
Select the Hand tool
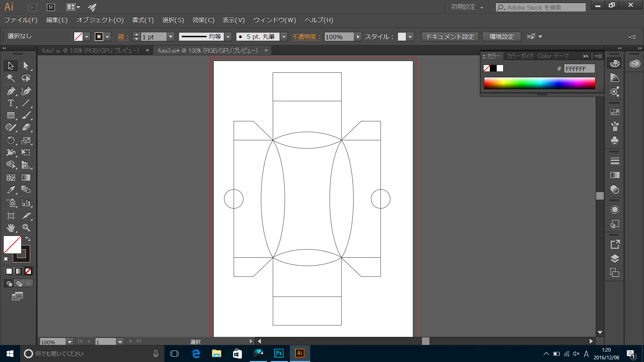pos(11,228)
